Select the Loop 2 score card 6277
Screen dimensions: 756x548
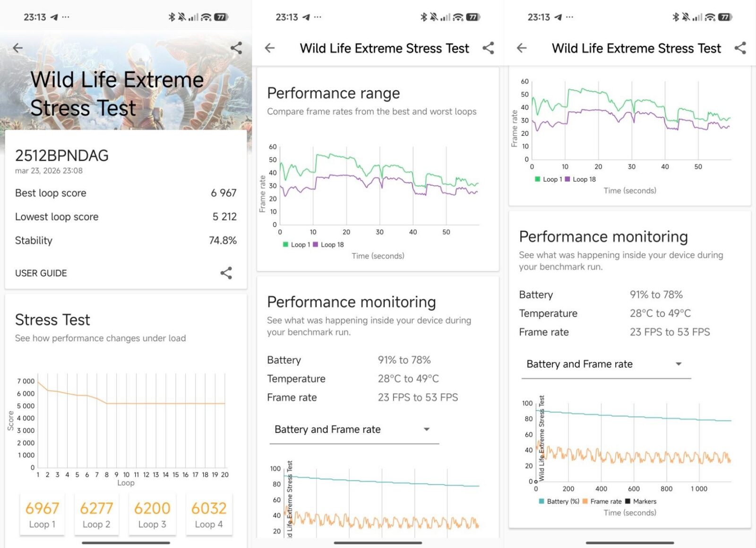(96, 514)
